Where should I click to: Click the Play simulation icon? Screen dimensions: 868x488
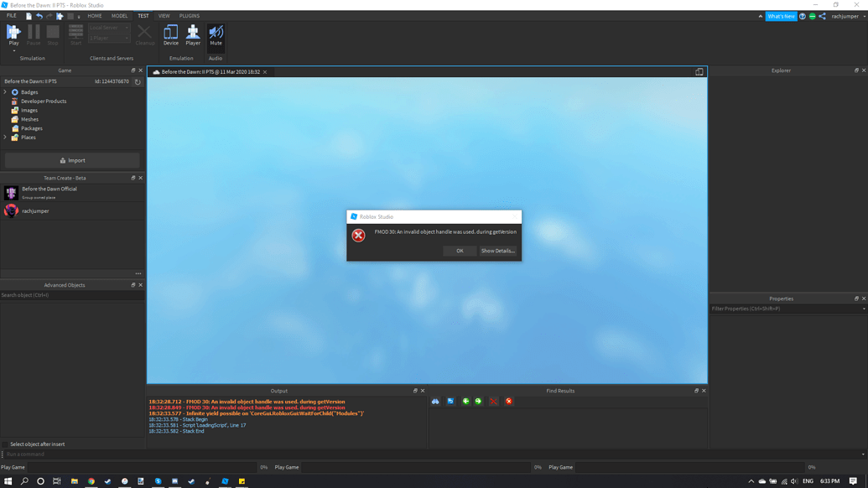13,31
